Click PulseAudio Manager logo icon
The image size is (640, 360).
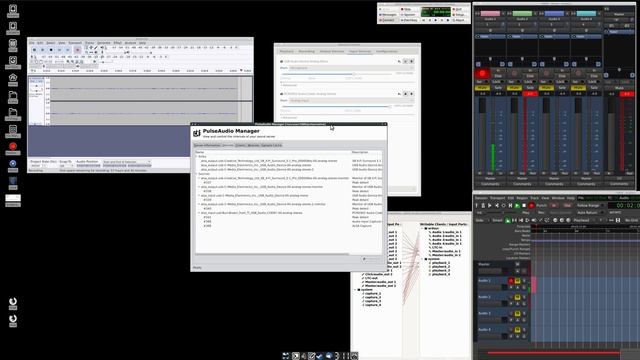197,133
